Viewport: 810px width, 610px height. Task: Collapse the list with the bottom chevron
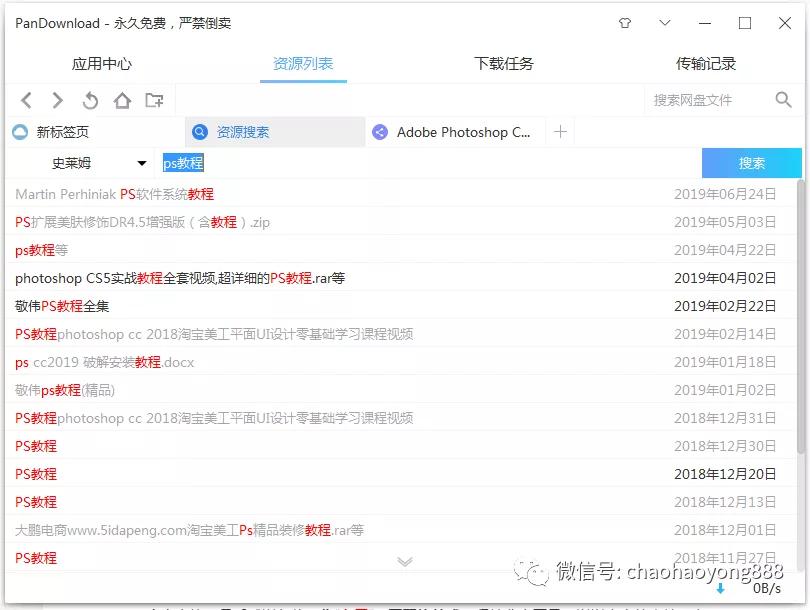tap(405, 563)
